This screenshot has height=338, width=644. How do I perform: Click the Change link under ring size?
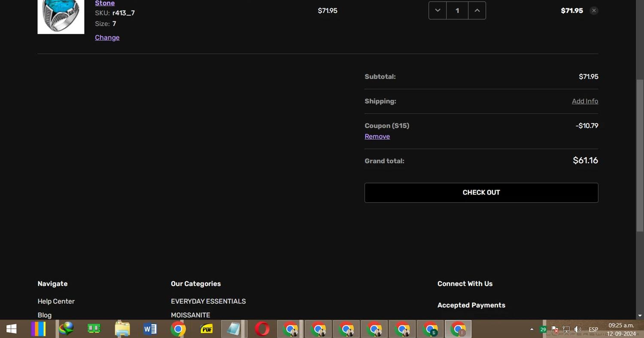coord(107,38)
